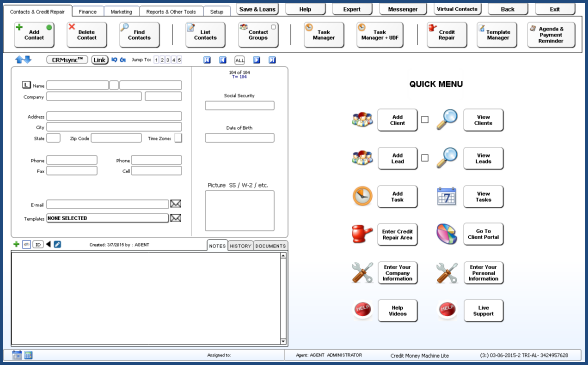Open the Time Zone dropdown
The width and height of the screenshot is (588, 365).
click(x=178, y=138)
